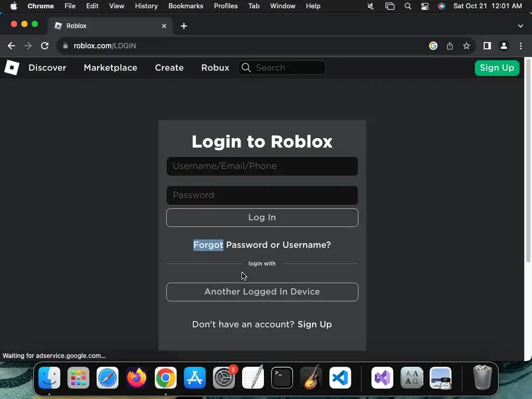
Task: Open System Settings in the dock
Action: click(x=224, y=378)
